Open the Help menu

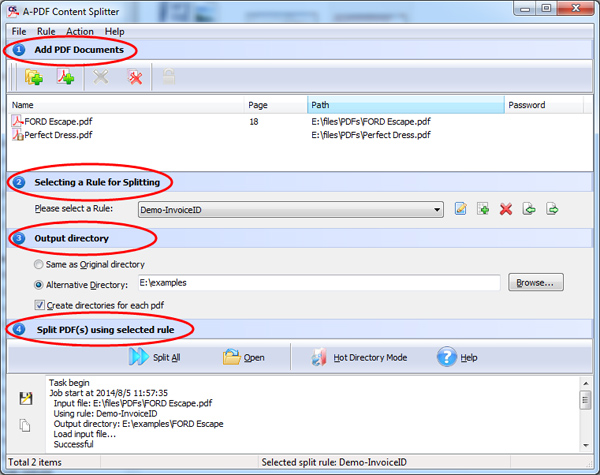(x=114, y=31)
